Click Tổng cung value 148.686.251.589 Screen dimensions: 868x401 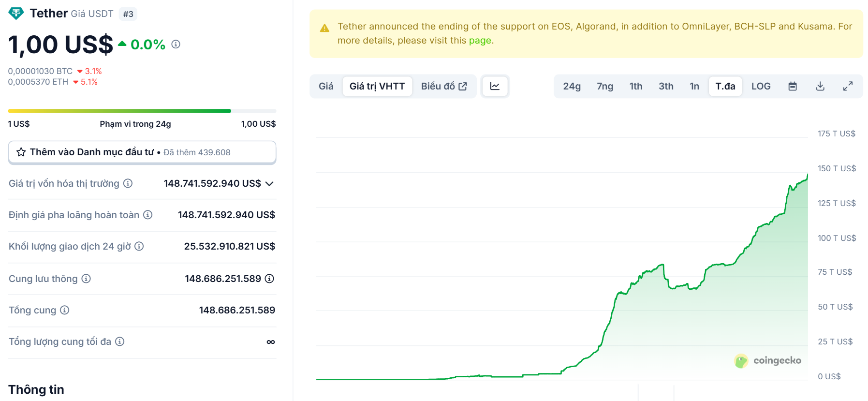click(237, 310)
